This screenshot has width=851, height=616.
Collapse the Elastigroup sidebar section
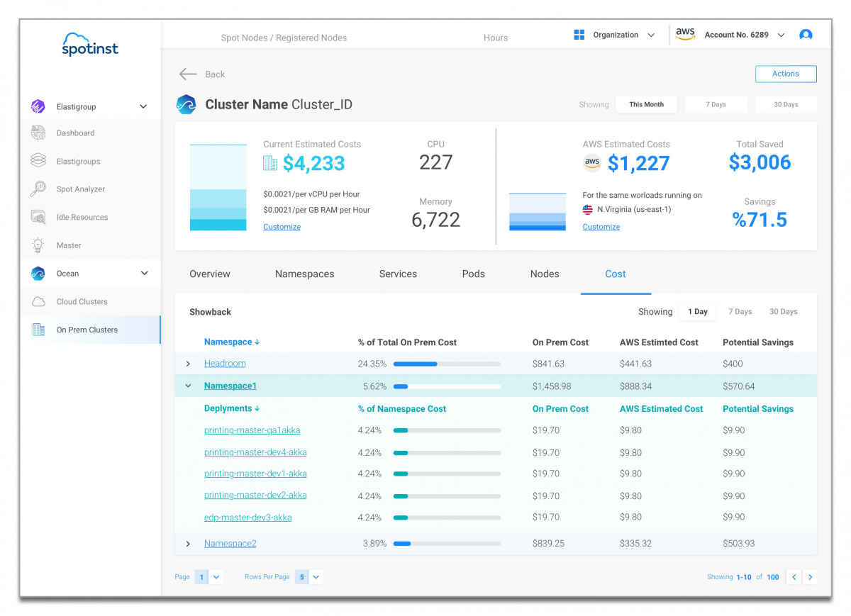pyautogui.click(x=143, y=106)
